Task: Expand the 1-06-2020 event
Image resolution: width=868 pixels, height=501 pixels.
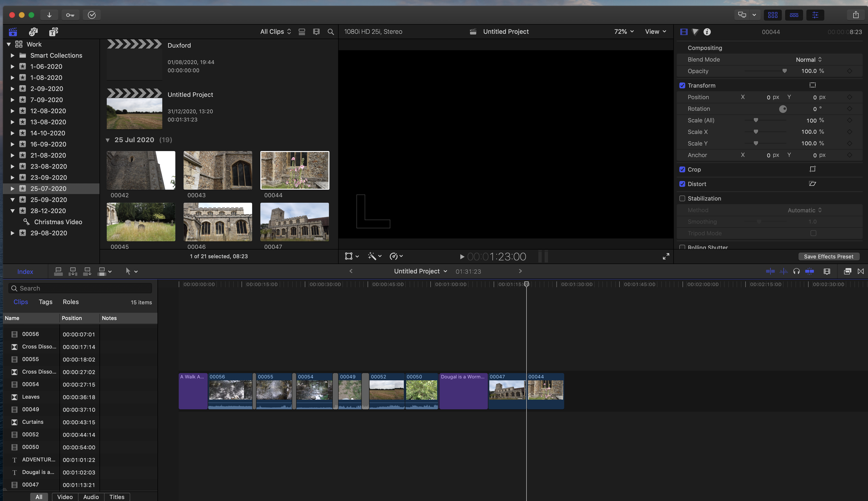Action: 12,66
